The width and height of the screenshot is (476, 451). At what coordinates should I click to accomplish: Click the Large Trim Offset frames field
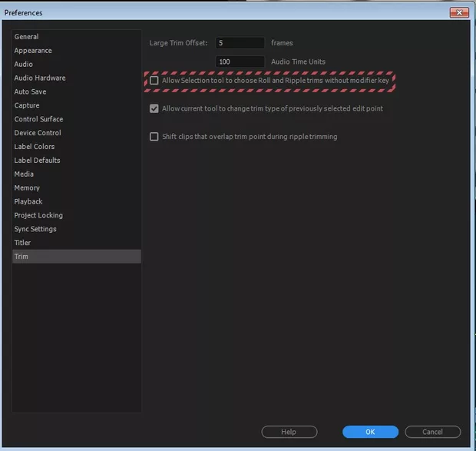coord(240,43)
